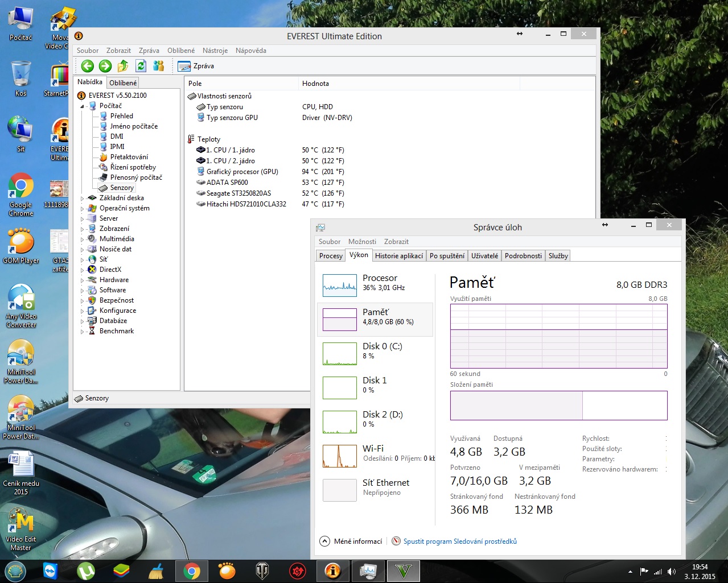728x583 pixels.
Task: Collapse the Počítač tree node
Action: (82, 106)
